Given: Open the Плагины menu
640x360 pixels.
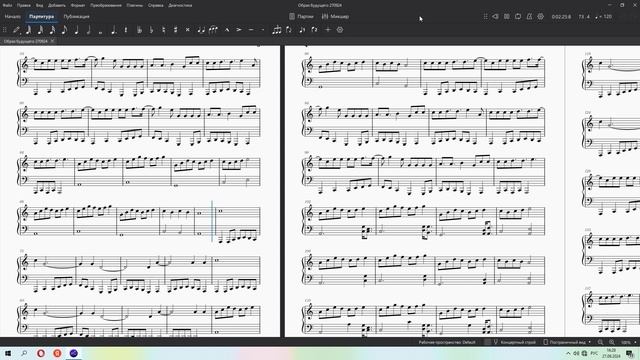Looking at the screenshot, I should [x=135, y=5].
